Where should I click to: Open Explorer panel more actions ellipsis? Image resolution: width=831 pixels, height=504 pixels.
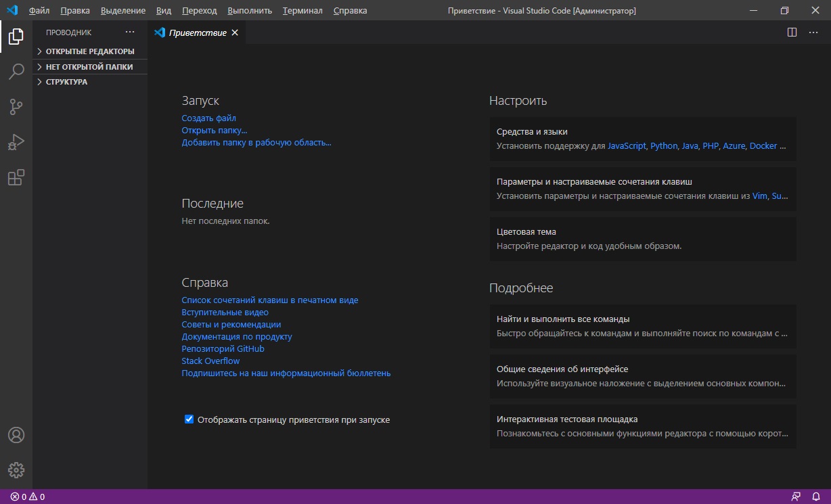coord(130,32)
